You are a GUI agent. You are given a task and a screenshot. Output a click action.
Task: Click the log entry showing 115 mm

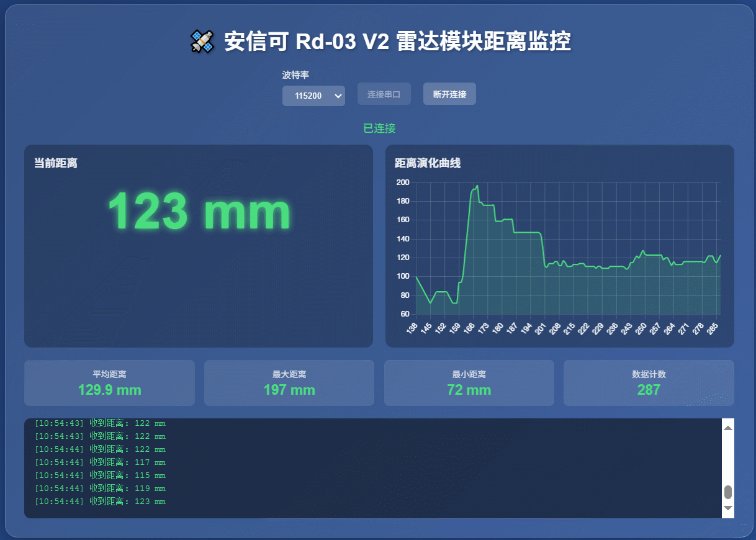100,475
